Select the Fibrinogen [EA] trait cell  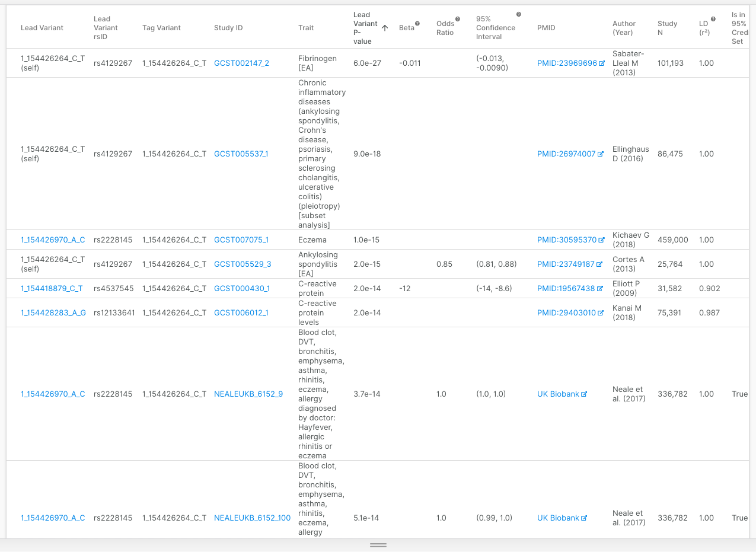(x=317, y=63)
